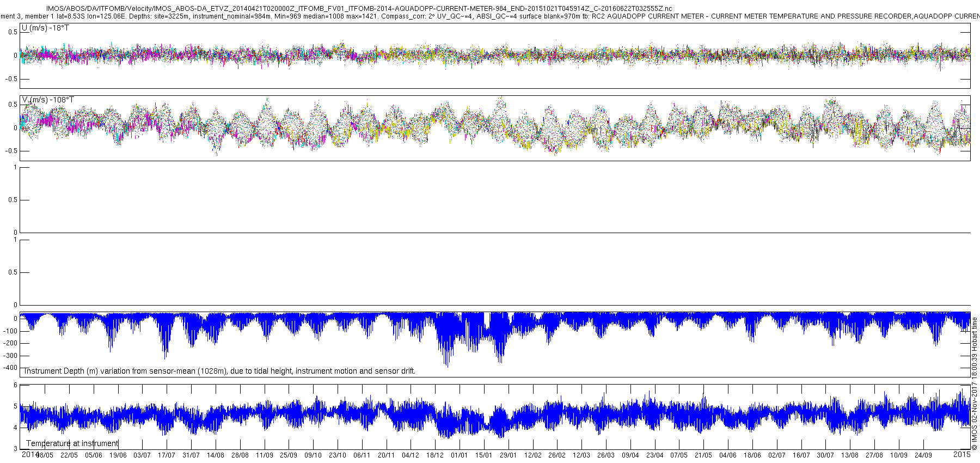Click the '2015' year label on x-axis
980x463 pixels.
[x=962, y=454]
